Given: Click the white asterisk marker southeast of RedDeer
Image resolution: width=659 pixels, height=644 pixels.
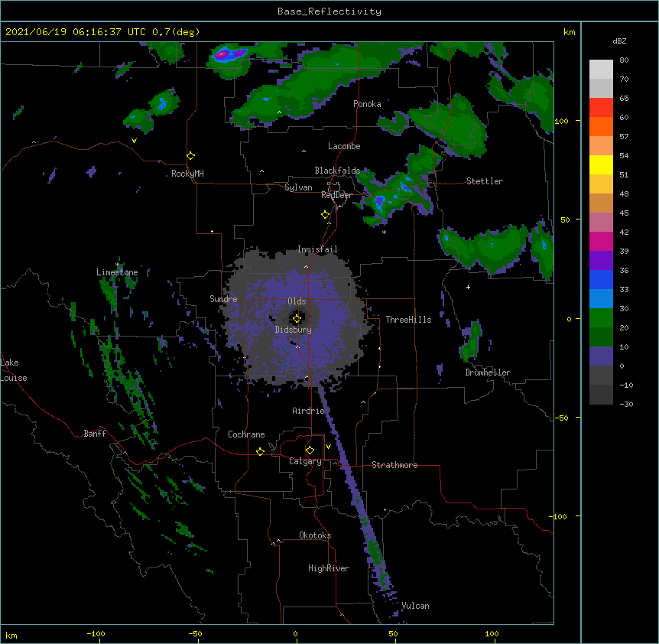Looking at the screenshot, I should pos(384,232).
